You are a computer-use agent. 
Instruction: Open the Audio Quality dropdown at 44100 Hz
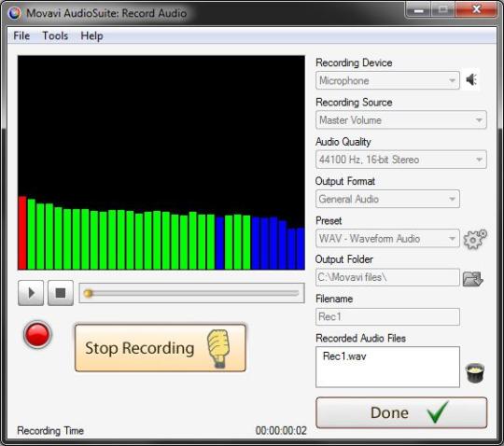(x=401, y=160)
